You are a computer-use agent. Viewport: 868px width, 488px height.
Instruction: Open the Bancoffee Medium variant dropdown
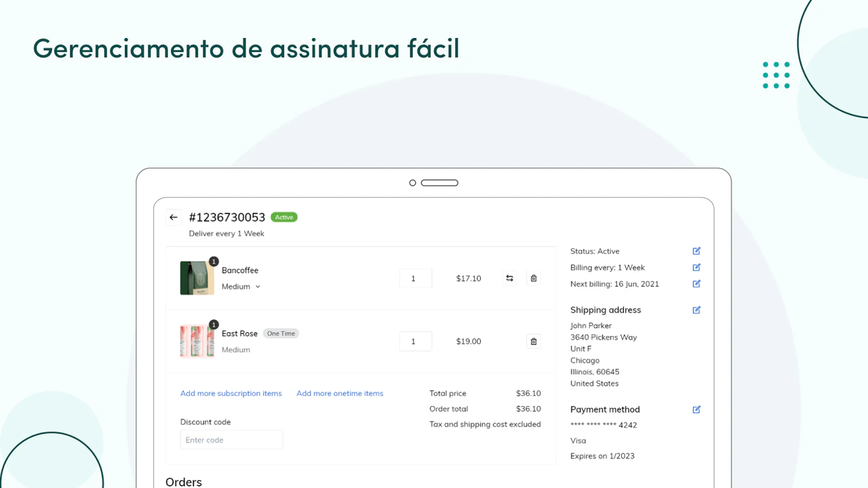[241, 287]
